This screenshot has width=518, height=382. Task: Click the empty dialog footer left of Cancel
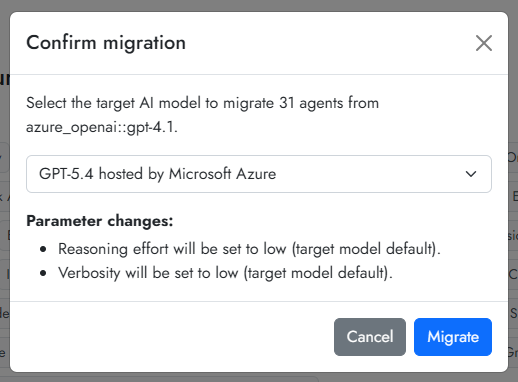click(x=172, y=337)
